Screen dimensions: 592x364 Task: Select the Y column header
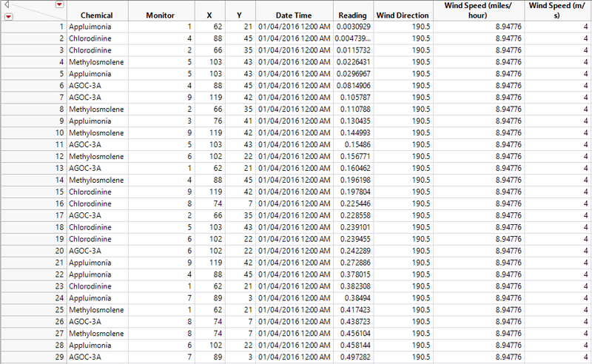[239, 16]
